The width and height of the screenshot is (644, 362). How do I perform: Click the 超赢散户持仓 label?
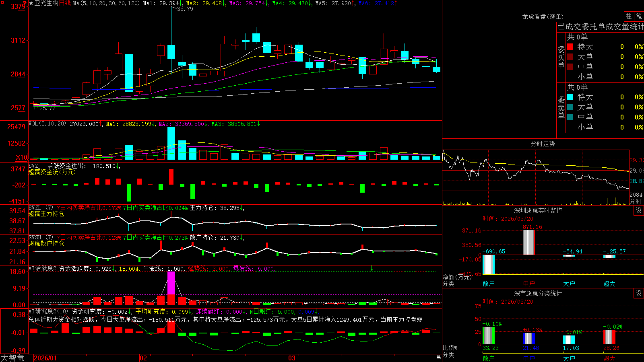tap(46, 243)
